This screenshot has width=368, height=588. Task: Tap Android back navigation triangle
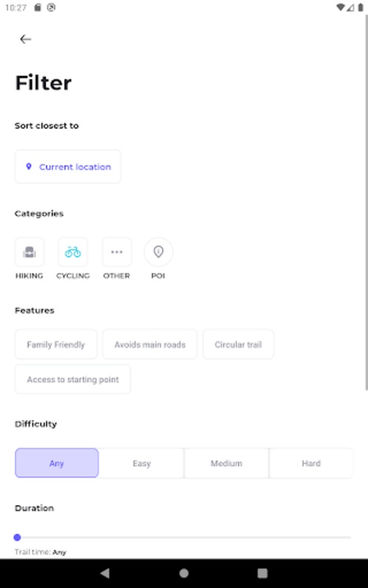[105, 573]
